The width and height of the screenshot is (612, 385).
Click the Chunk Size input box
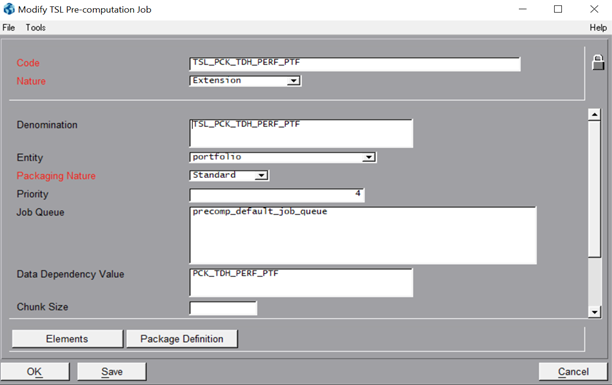pyautogui.click(x=223, y=308)
